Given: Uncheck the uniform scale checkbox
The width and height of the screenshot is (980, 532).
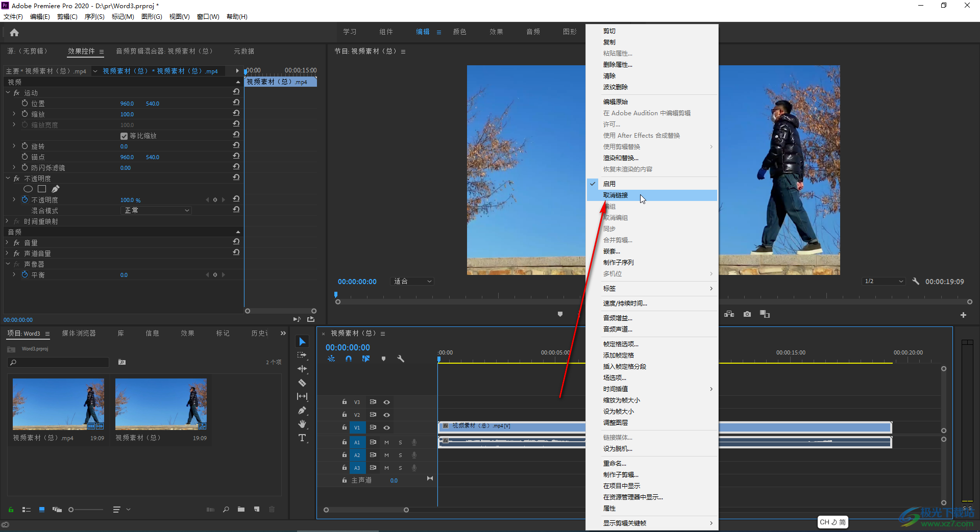Looking at the screenshot, I should (124, 136).
